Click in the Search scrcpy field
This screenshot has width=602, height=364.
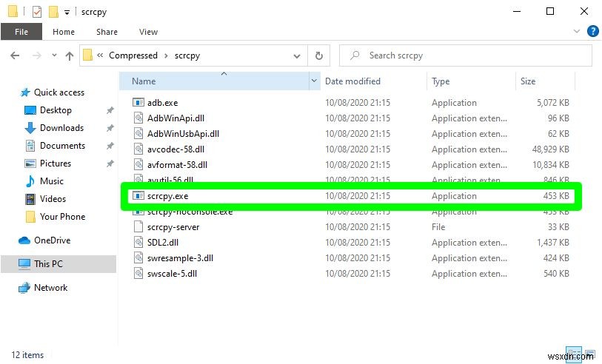tap(465, 55)
